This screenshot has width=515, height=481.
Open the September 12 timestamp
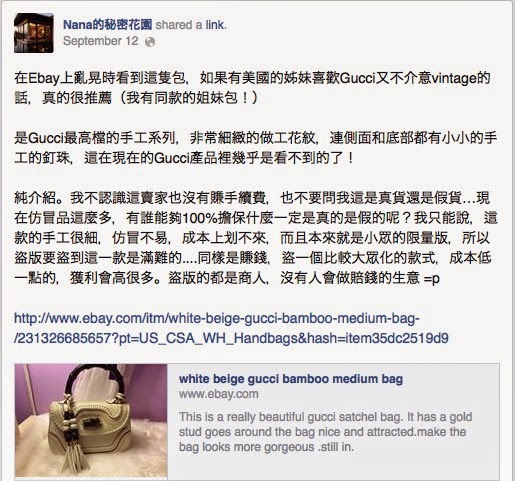pos(100,41)
